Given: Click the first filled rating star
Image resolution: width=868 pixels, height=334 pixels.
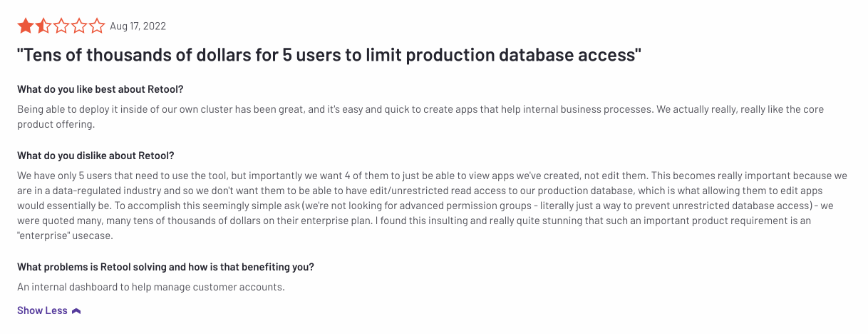Looking at the screenshot, I should point(25,26).
